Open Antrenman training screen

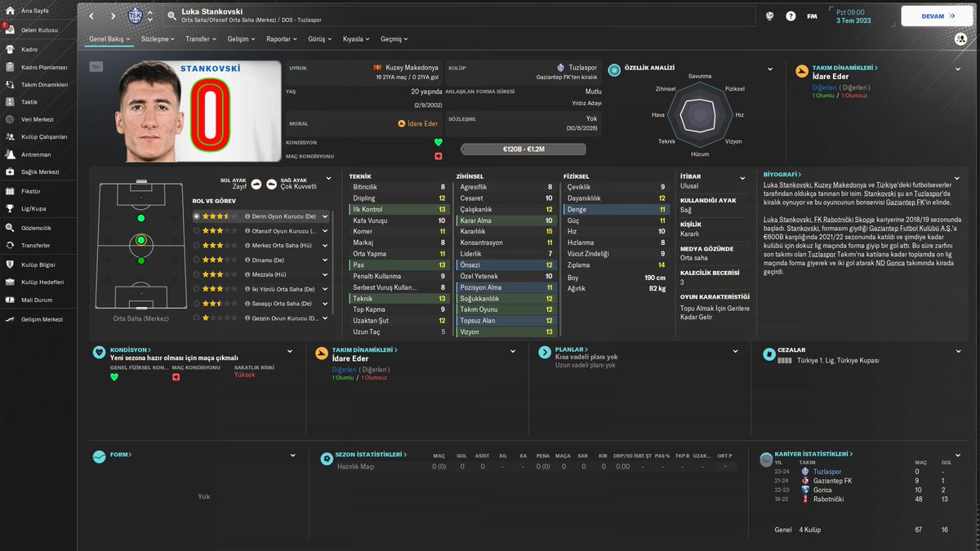tap(34, 154)
